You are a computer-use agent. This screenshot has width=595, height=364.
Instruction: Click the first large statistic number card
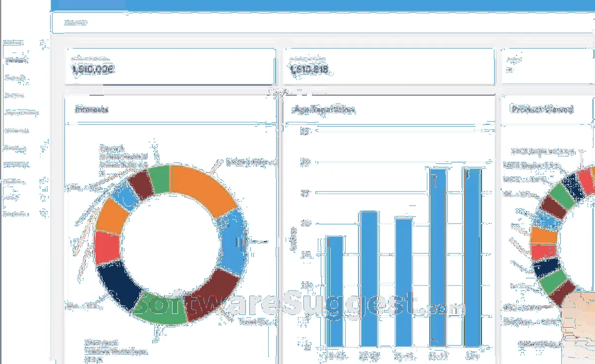point(170,66)
